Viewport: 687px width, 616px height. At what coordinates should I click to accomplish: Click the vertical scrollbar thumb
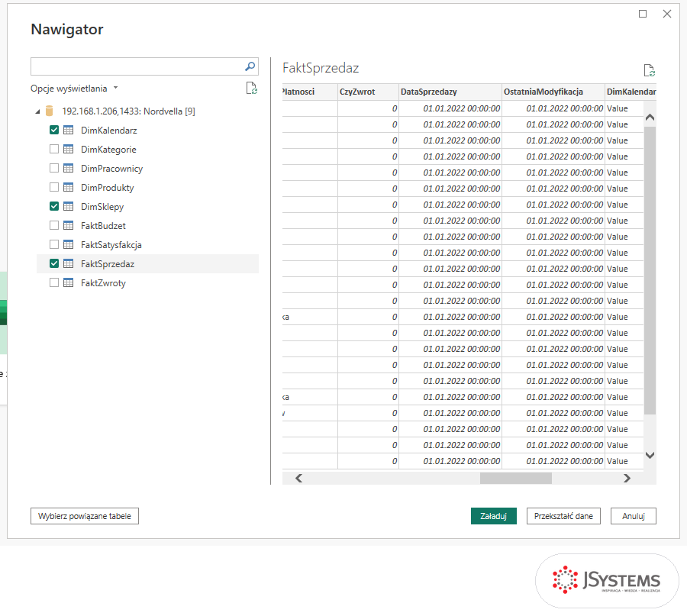tap(650, 270)
